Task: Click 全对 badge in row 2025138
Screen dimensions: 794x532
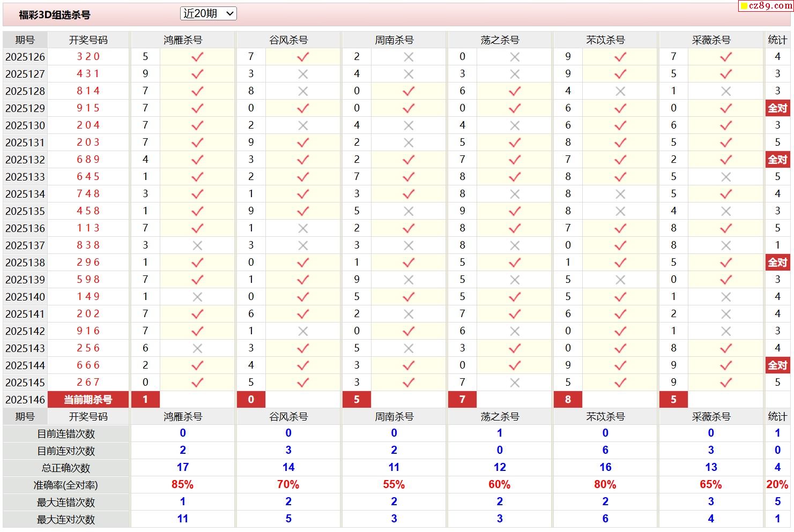Action: coord(777,263)
